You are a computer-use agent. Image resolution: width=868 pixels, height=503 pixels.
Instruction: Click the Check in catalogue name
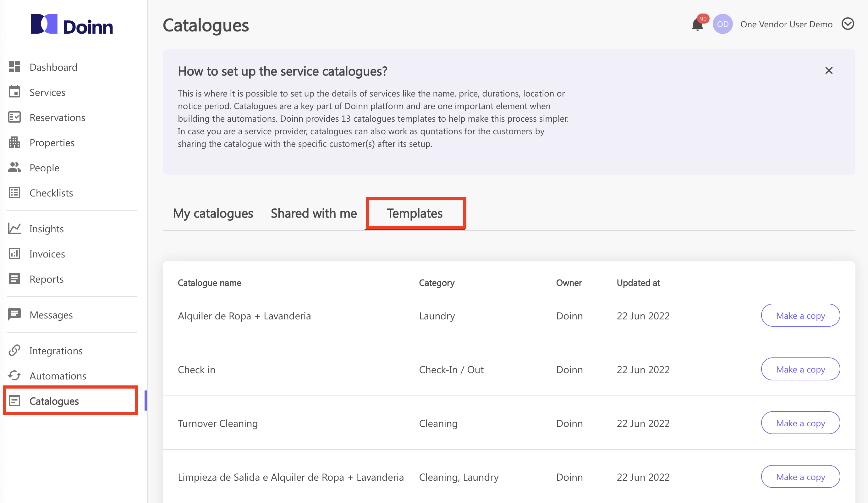click(196, 369)
